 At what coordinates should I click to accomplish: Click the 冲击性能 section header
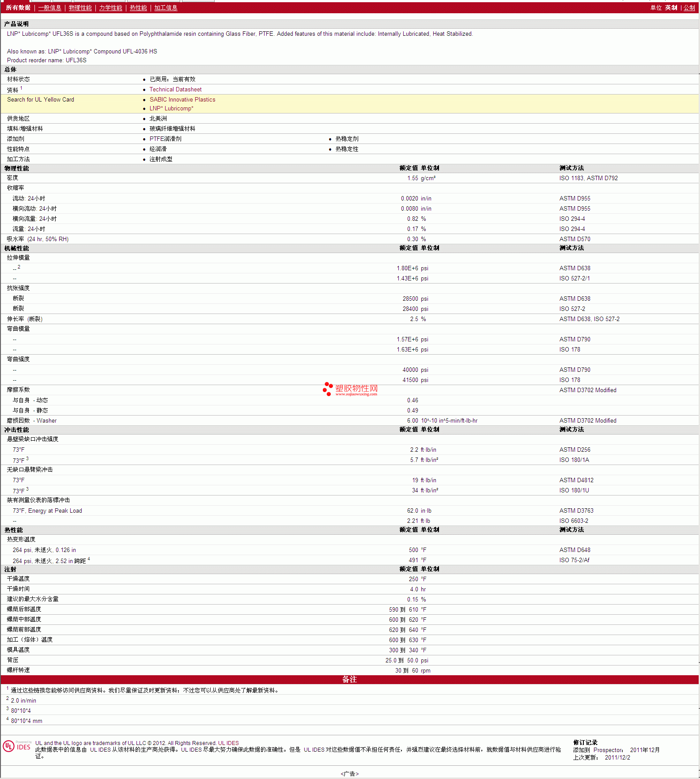click(x=16, y=430)
